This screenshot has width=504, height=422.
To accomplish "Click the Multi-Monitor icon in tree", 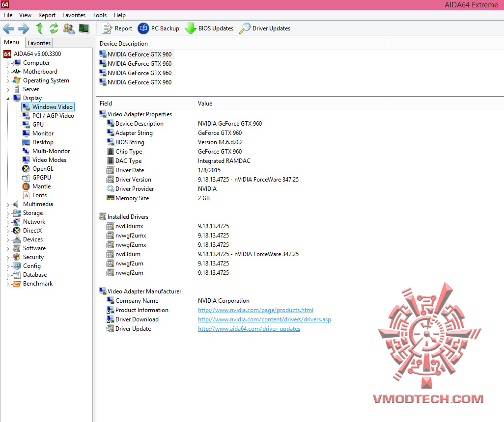I will tap(26, 151).
